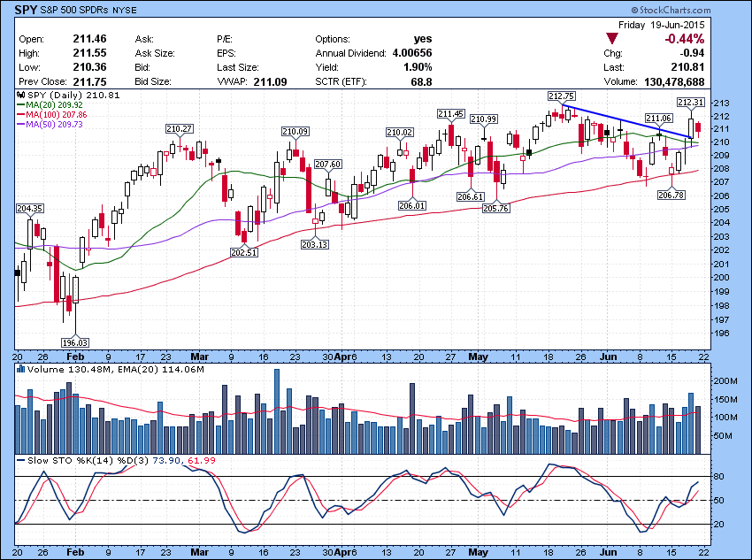The image size is (752, 560).
Task: Click the 'MA(100) 207.86' legend text
Action: [57, 115]
